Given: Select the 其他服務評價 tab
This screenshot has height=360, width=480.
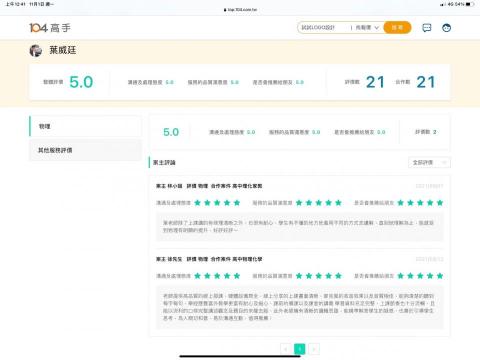Looking at the screenshot, I should coord(85,150).
